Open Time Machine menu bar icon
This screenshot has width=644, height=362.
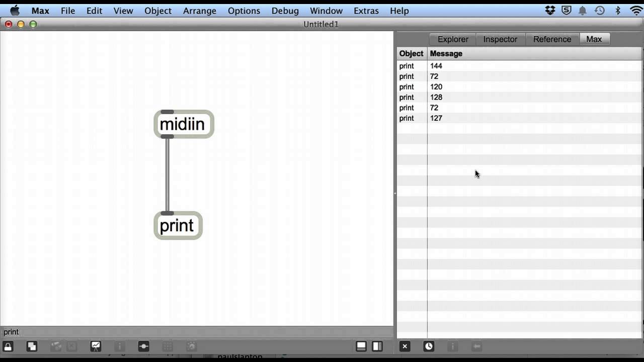tap(600, 10)
